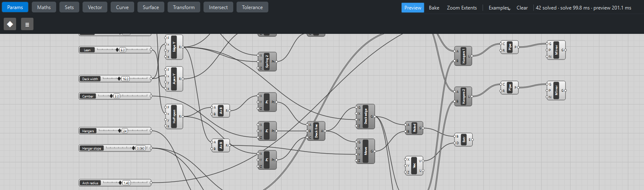Select the Spring 2 node

[x=267, y=62]
